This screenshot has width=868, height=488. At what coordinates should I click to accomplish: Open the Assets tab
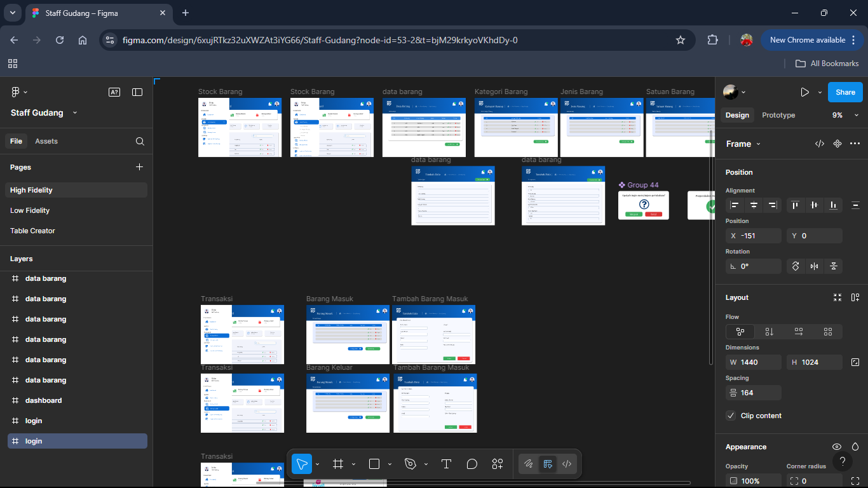[x=46, y=141]
